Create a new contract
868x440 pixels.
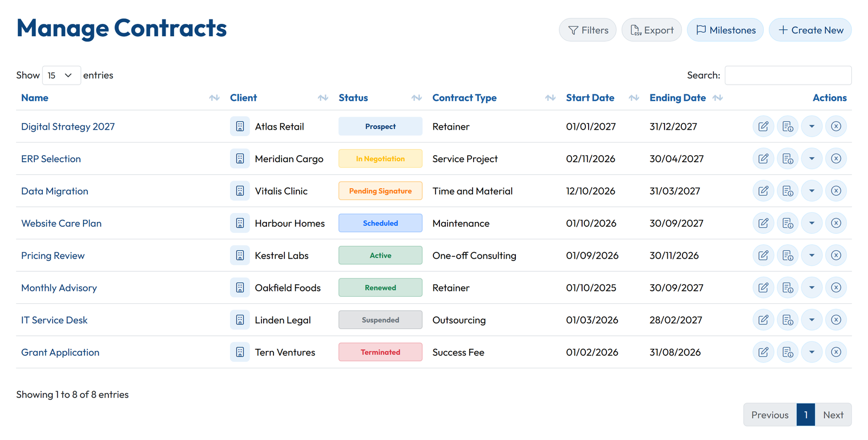810,30
